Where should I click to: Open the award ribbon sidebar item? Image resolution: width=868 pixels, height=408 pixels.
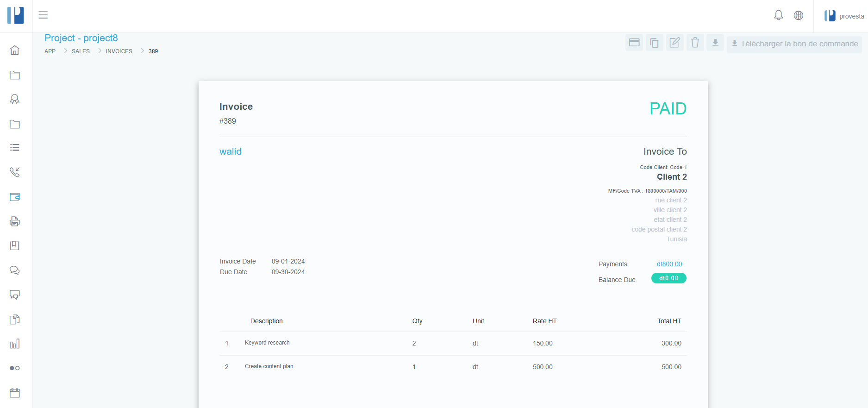click(x=15, y=99)
